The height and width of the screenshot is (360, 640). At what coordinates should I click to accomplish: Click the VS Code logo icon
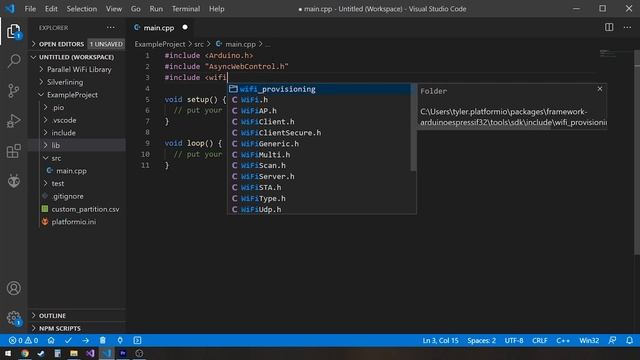(10, 9)
